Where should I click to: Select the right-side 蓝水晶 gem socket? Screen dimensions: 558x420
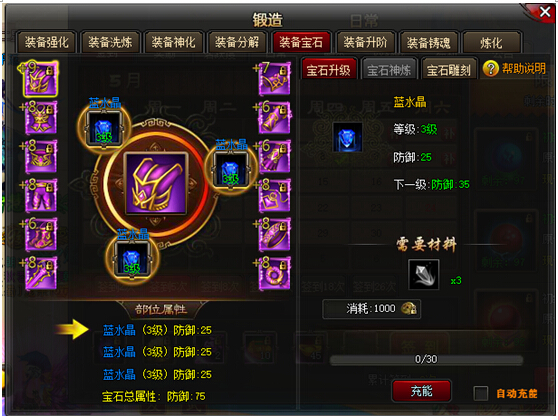pos(231,169)
